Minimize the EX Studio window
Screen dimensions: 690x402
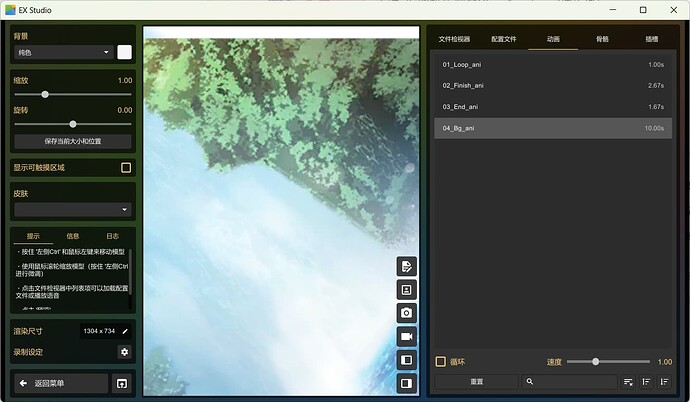pyautogui.click(x=613, y=10)
